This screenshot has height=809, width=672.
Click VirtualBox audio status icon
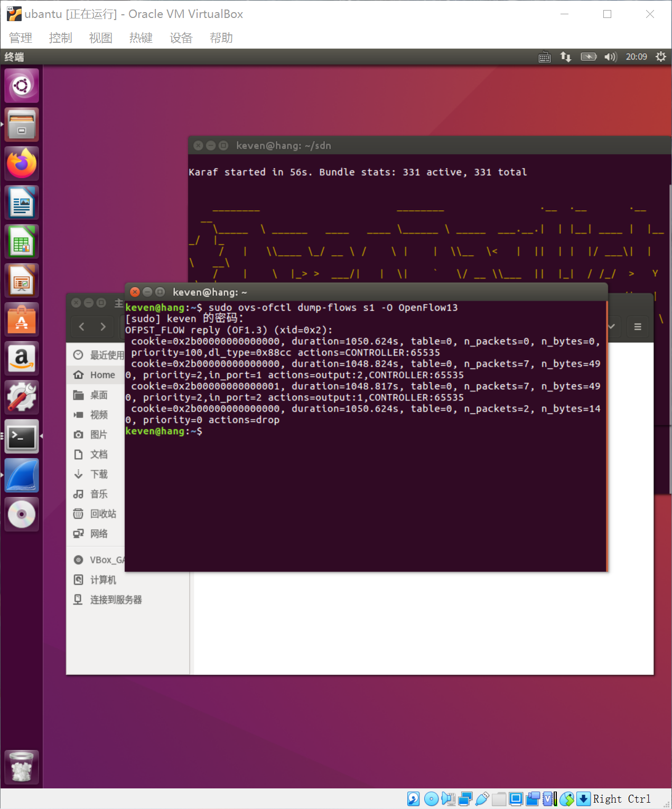(x=449, y=799)
